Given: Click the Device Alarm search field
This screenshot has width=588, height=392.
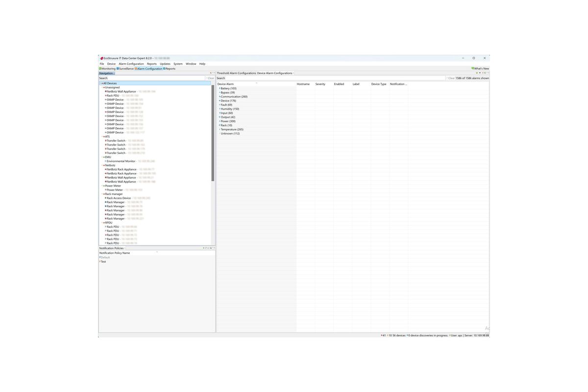Looking at the screenshot, I should pyautogui.click(x=331, y=78).
